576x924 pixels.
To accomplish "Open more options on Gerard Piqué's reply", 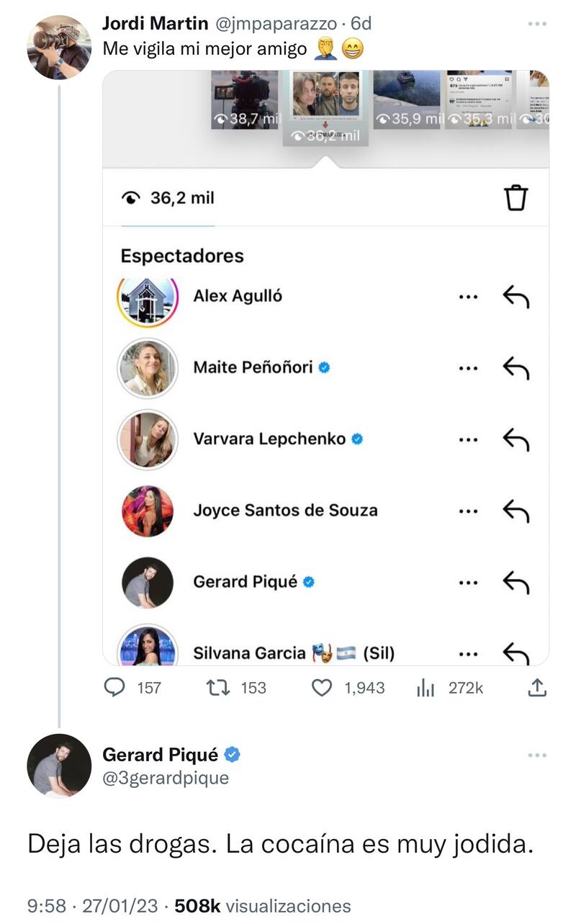I will pos(537,755).
